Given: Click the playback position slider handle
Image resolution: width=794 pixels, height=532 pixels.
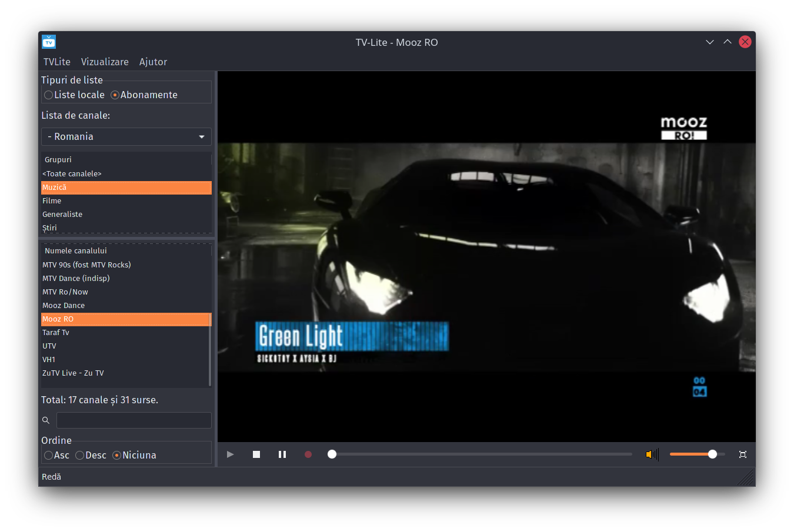Looking at the screenshot, I should [x=332, y=454].
